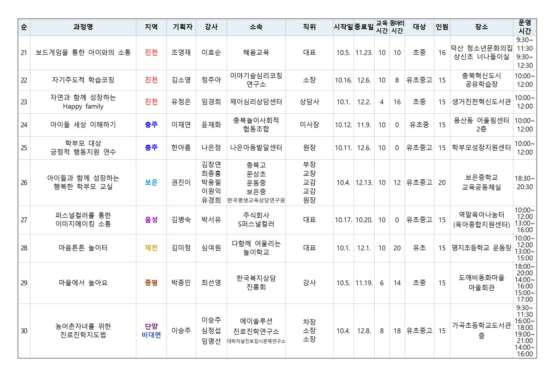
Task: Click position '상담사' in row 23
Action: pyautogui.click(x=309, y=102)
